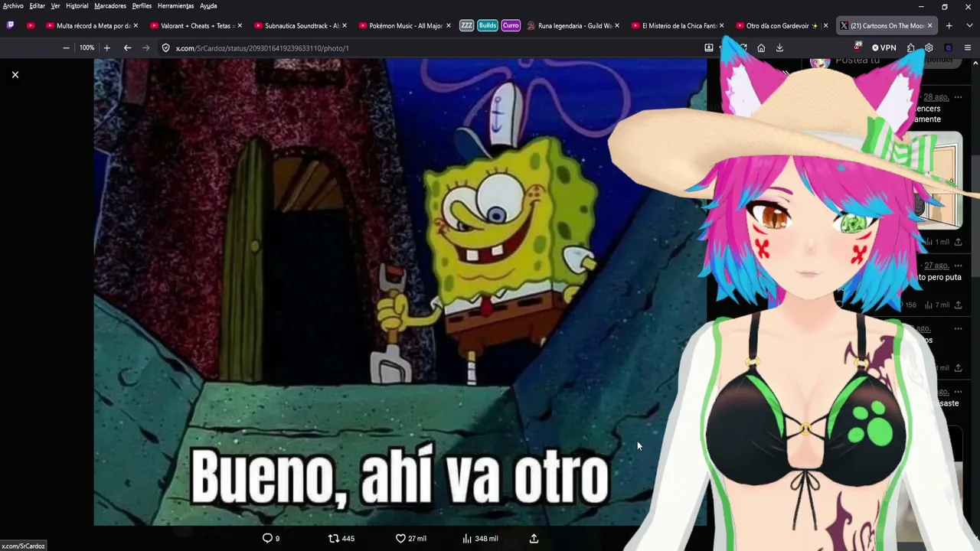Open a new browser tab
This screenshot has width=980, height=551.
point(949,25)
